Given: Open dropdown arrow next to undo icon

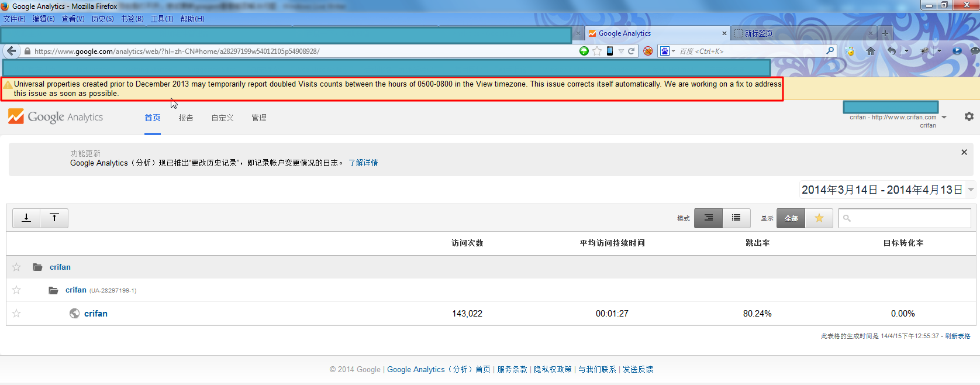Looking at the screenshot, I should (906, 51).
